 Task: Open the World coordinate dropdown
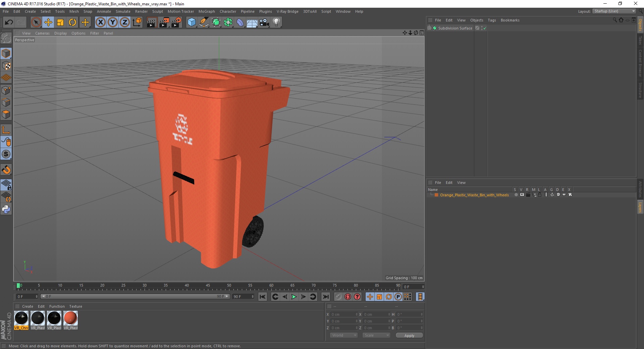344,335
